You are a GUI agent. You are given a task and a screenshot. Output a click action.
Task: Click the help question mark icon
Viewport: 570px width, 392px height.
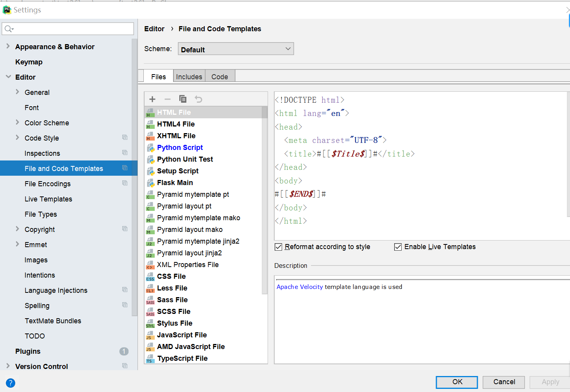(x=11, y=383)
